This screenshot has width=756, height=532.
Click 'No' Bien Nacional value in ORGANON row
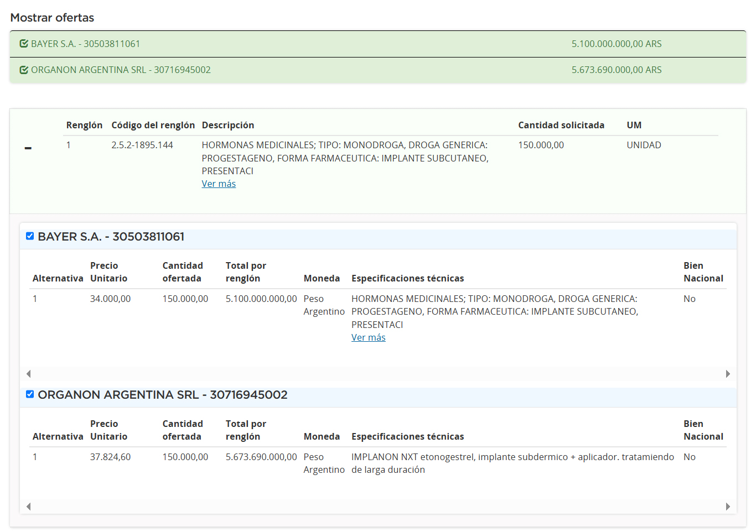690,457
